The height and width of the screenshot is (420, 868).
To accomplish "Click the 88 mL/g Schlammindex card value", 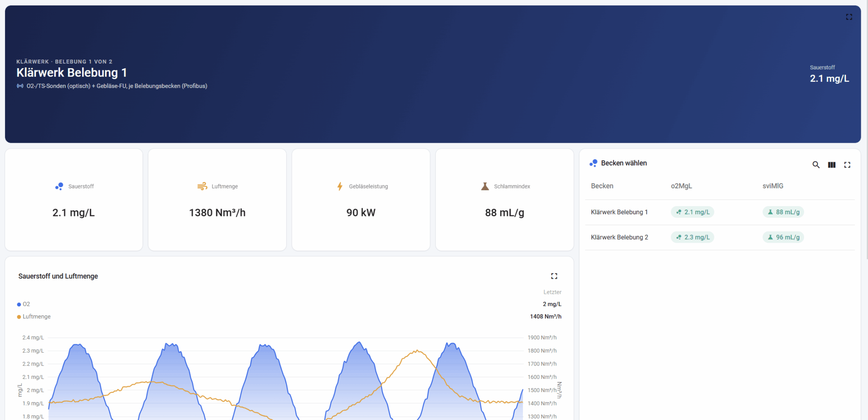I will (x=504, y=213).
